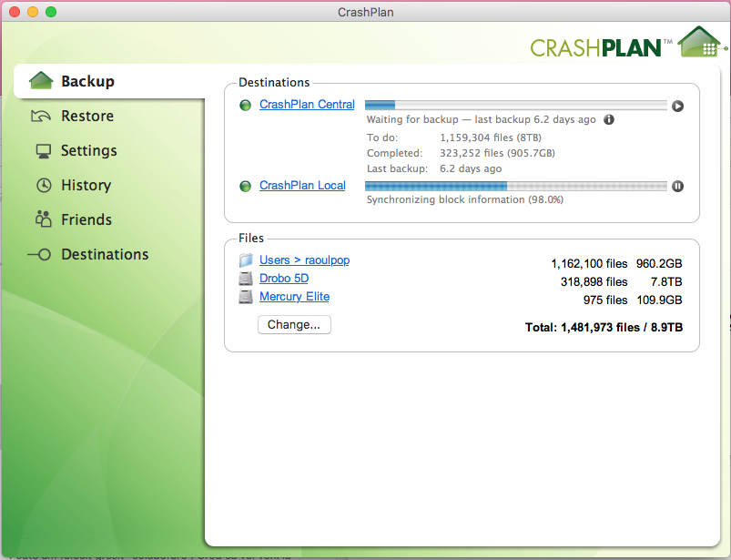Click the info icon beside last backup status

point(609,119)
